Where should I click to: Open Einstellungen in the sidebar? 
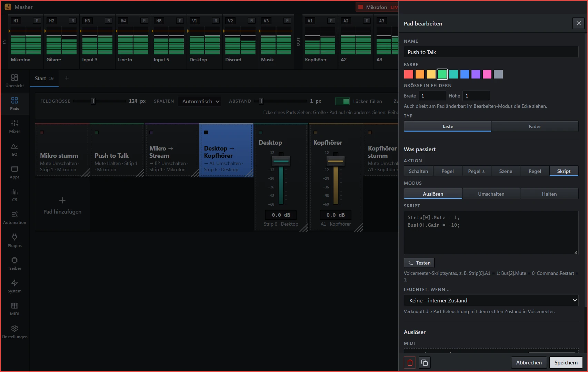[x=14, y=332]
